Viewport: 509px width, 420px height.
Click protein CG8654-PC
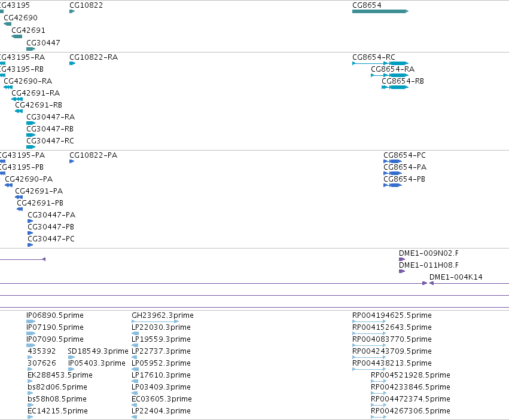tap(392, 161)
